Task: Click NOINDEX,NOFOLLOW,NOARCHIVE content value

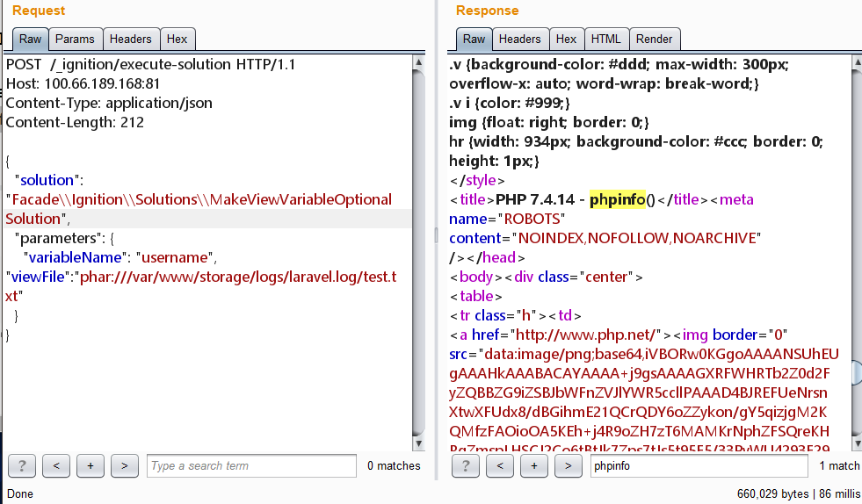Action: pos(636,238)
